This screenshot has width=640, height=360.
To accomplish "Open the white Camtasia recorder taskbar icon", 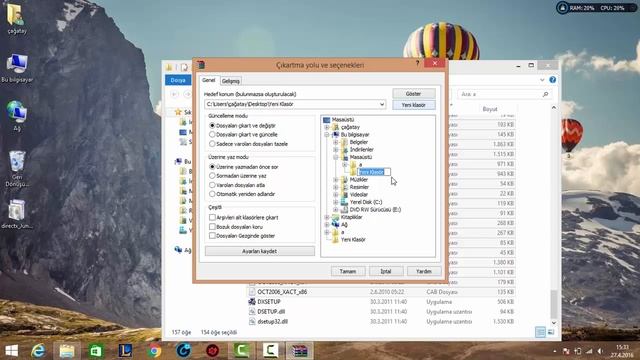I will [270, 351].
